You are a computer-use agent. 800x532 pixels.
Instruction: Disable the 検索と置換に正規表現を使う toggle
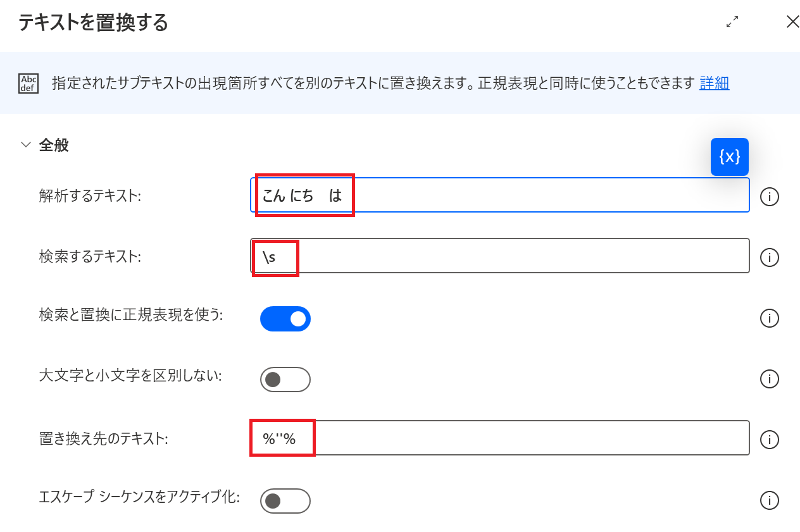(285, 319)
